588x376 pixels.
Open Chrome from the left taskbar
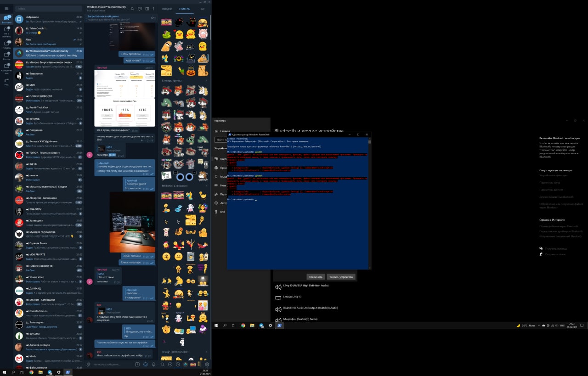[x=31, y=372]
